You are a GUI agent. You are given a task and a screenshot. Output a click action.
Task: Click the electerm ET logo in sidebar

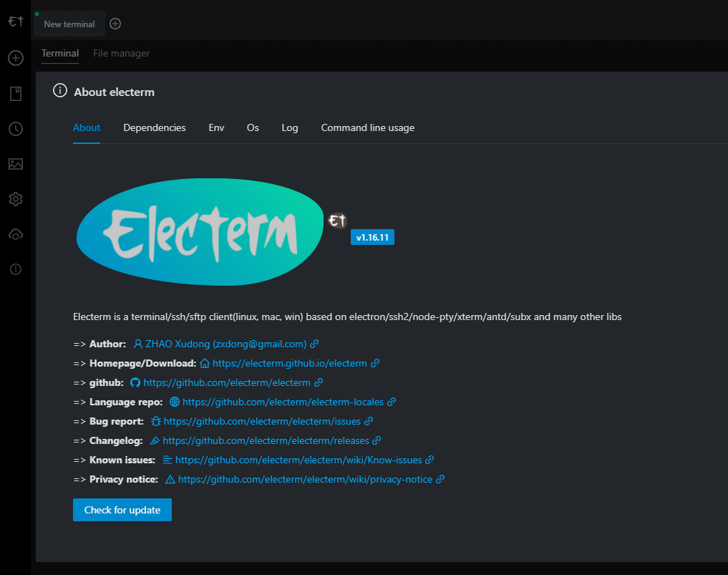pyautogui.click(x=16, y=21)
